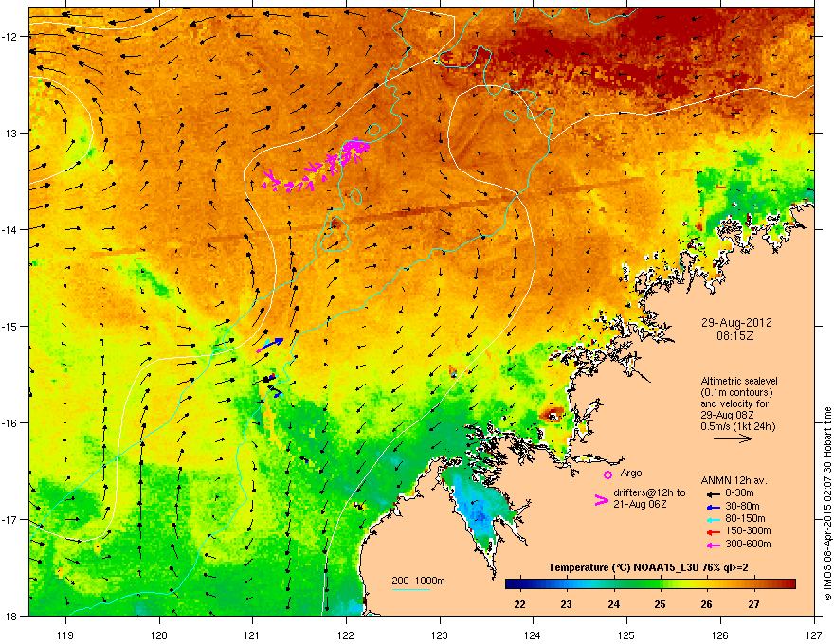Click the 22 tick label on the color bar

[519, 604]
